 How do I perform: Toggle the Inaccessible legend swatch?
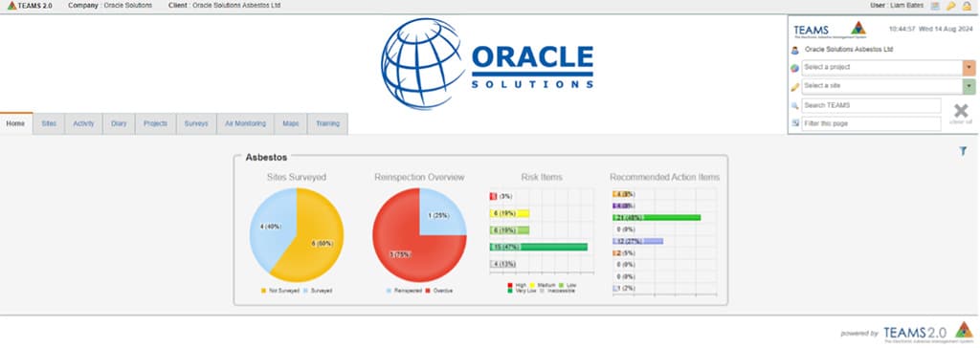coord(542,292)
